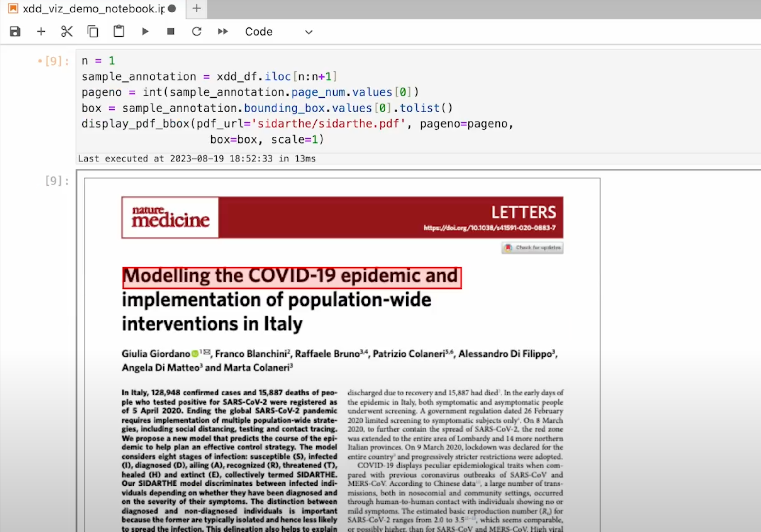
Task: Click the Save notebook icon
Action: point(15,32)
